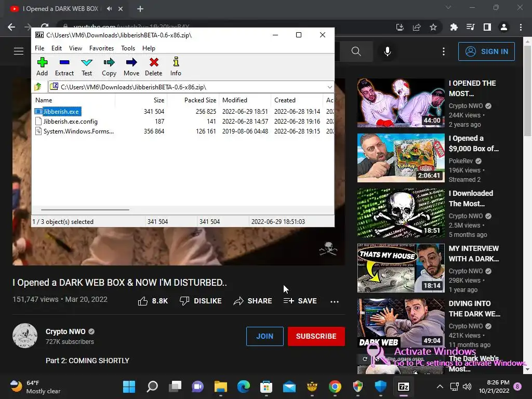
Task: Open the skull 18:51 video thumbnail
Action: (x=401, y=212)
